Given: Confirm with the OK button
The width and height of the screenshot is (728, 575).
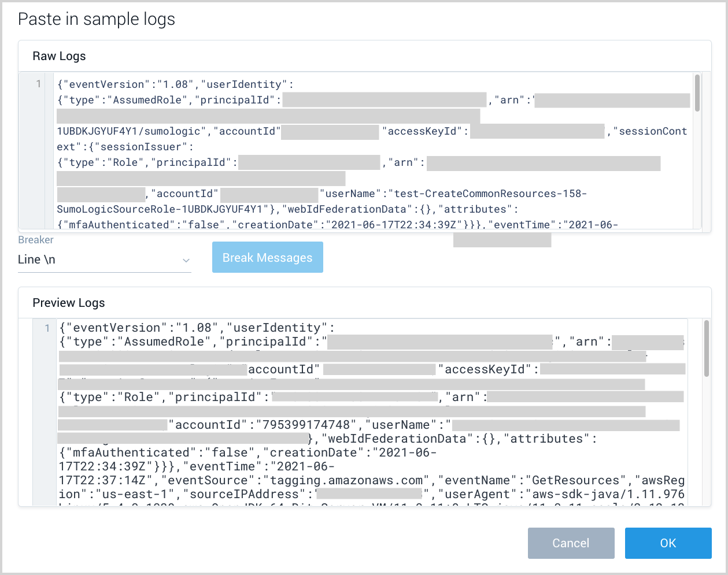Looking at the screenshot, I should point(668,543).
